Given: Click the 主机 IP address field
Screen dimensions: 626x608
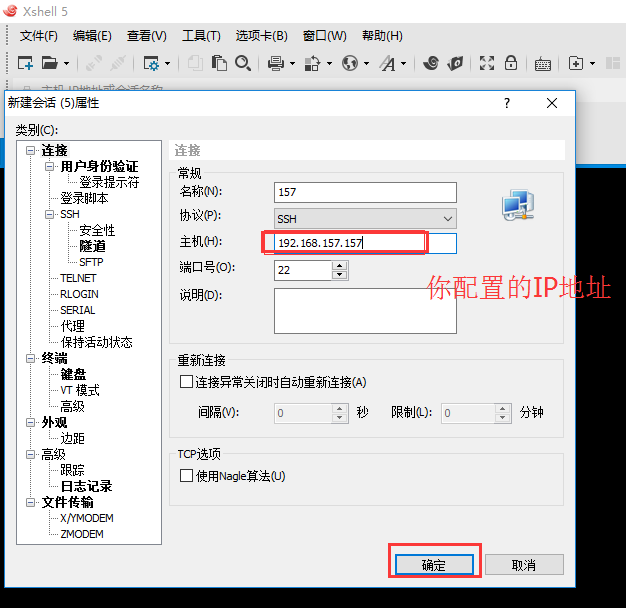Looking at the screenshot, I should (x=345, y=243).
